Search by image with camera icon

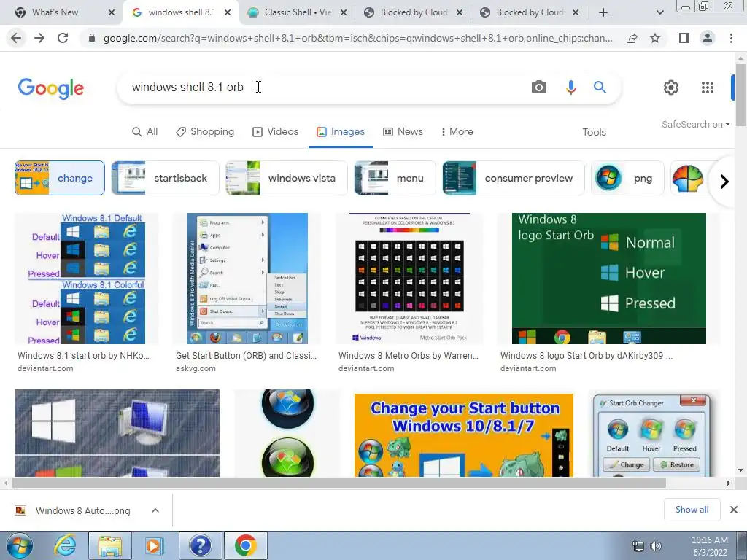pyautogui.click(x=539, y=87)
